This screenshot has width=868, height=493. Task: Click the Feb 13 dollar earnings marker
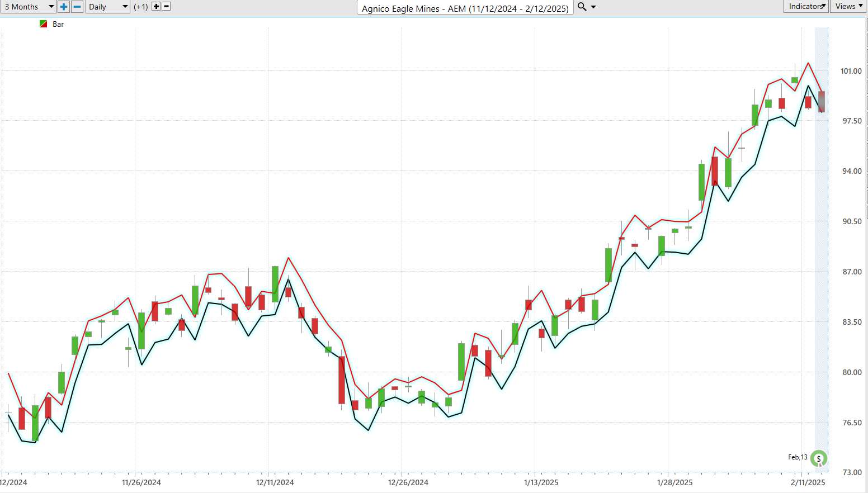818,458
